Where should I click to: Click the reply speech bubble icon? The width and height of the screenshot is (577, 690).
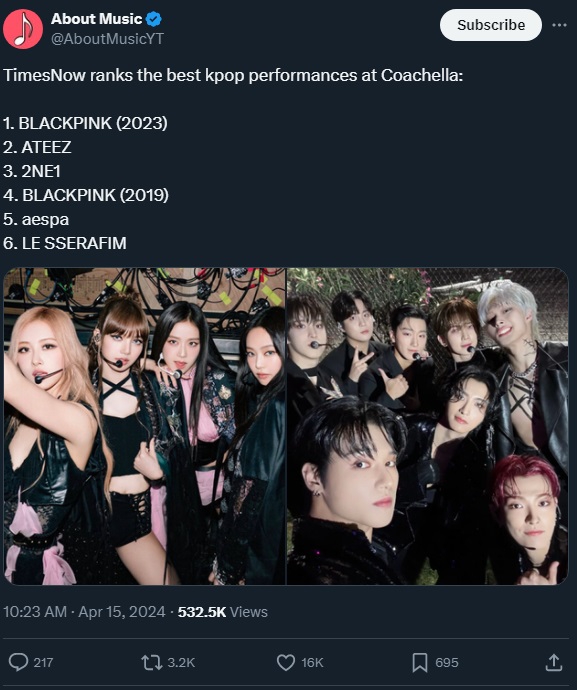18,662
